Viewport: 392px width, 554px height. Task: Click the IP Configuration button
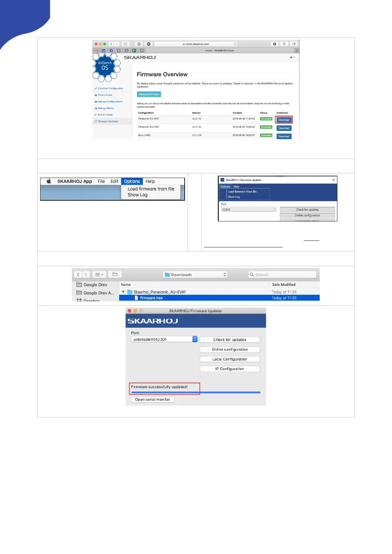[230, 369]
